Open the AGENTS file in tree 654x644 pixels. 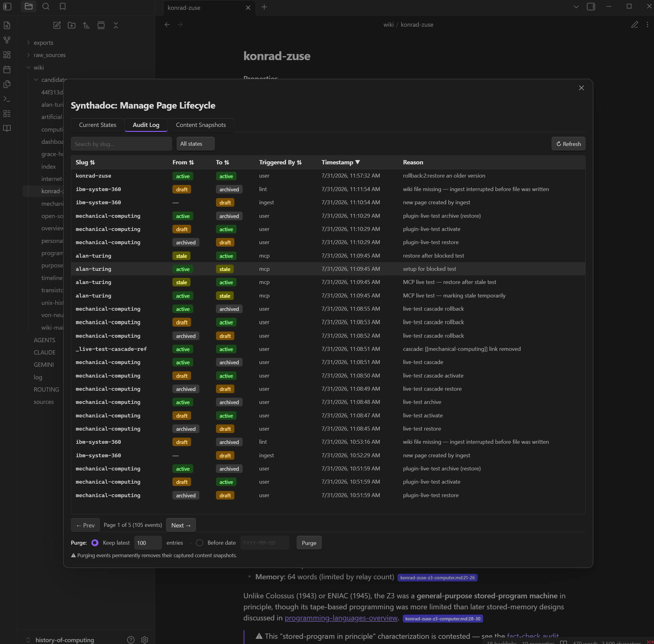pos(44,340)
